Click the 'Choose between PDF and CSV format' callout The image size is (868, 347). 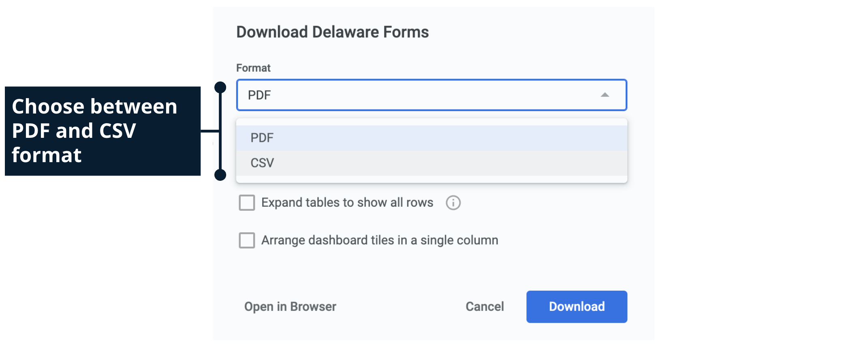[x=103, y=131]
